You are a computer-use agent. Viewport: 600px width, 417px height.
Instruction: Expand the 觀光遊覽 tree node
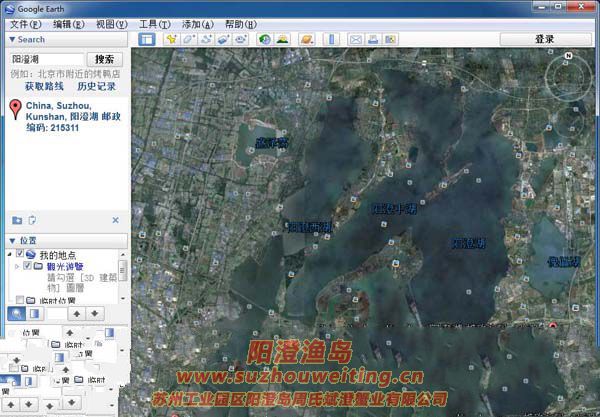[15, 267]
